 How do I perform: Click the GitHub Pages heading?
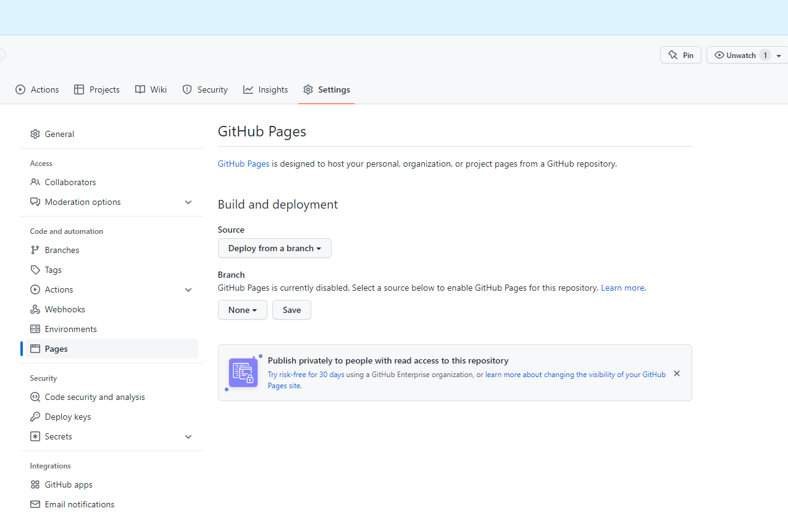(x=262, y=131)
